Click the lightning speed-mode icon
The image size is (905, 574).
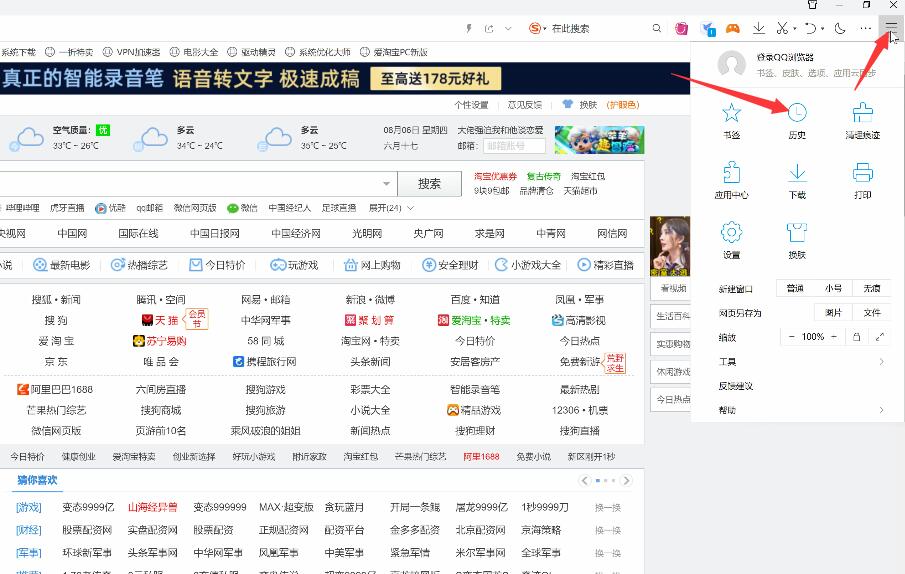pos(469,28)
